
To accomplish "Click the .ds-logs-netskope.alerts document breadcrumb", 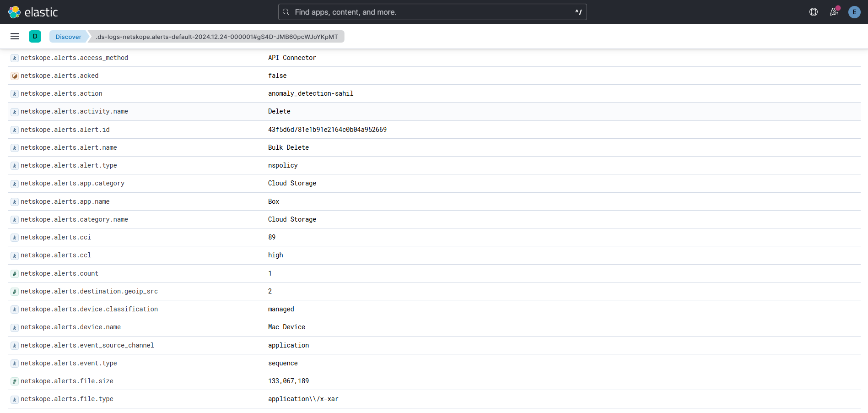I will [217, 37].
